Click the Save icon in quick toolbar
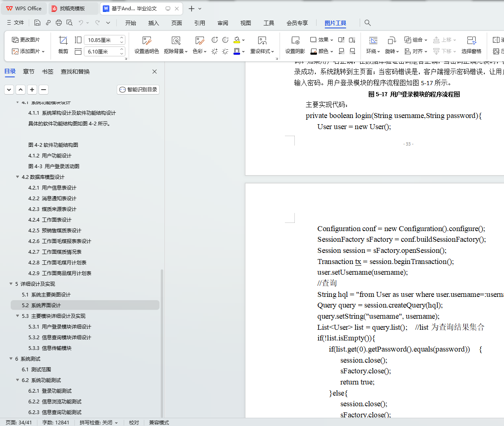 pyautogui.click(x=37, y=23)
